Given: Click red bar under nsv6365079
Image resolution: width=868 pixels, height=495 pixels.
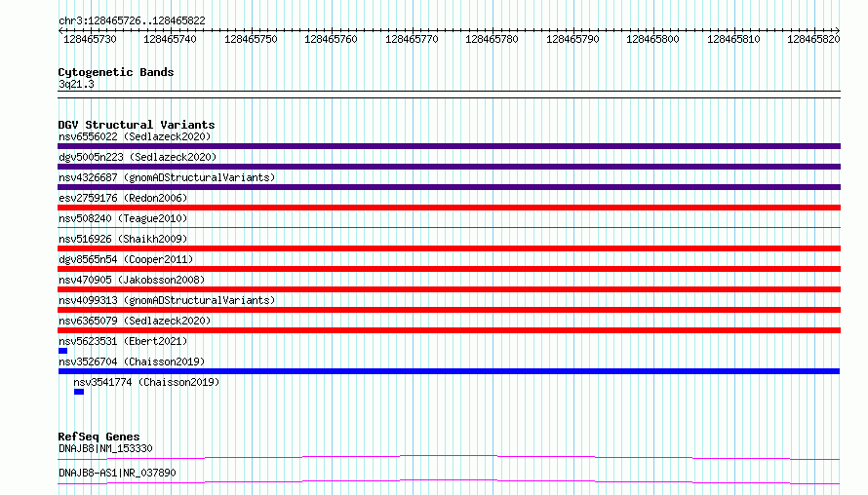Looking at the screenshot, I should (449, 330).
